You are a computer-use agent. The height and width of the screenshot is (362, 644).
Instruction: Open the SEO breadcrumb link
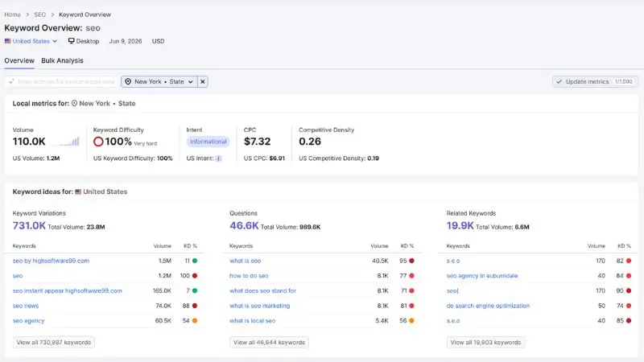[x=39, y=14]
